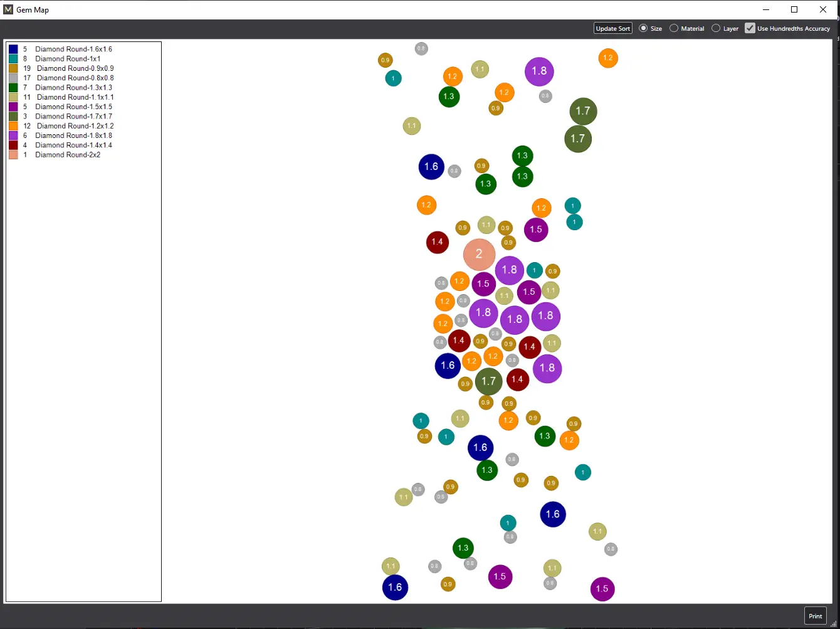Select the Size sort radio button
The image size is (840, 629).
[x=644, y=28]
